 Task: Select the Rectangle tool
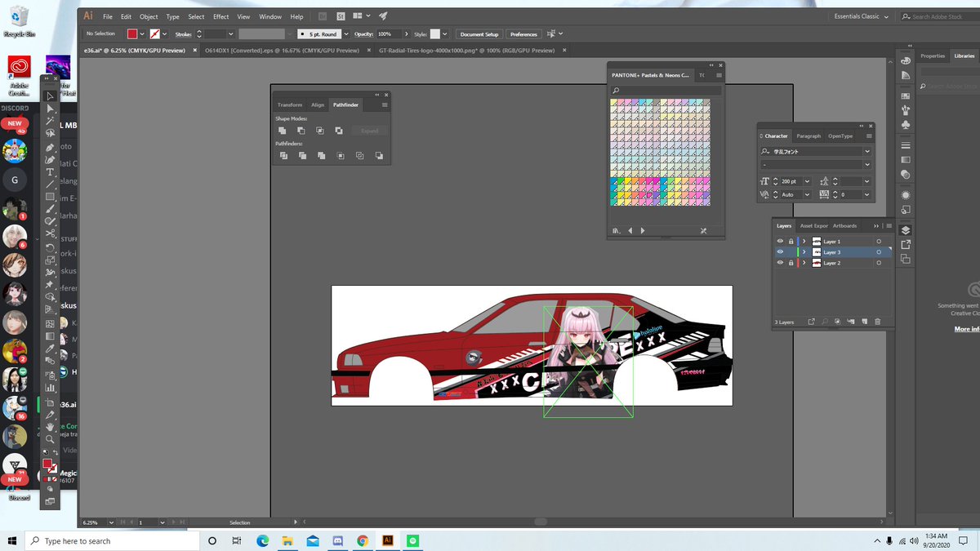[x=51, y=197]
